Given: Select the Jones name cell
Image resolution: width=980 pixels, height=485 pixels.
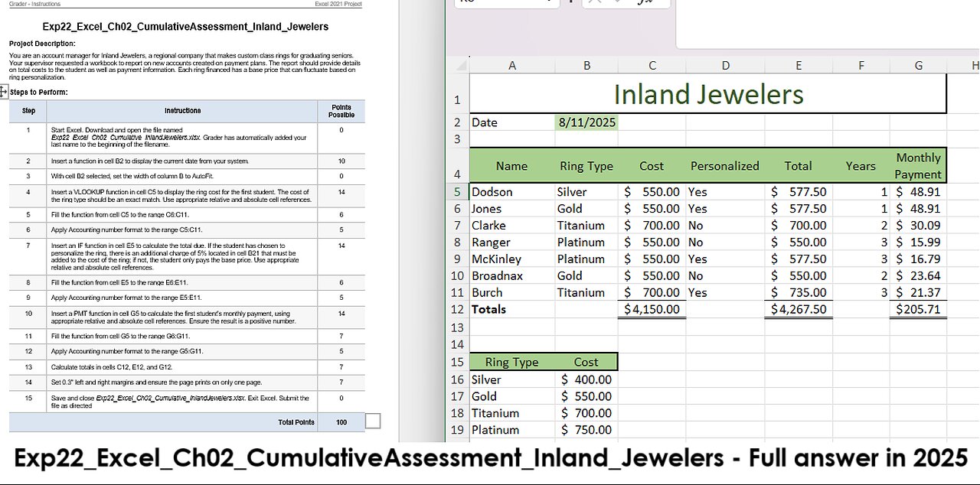Looking at the screenshot, I should click(x=512, y=209).
